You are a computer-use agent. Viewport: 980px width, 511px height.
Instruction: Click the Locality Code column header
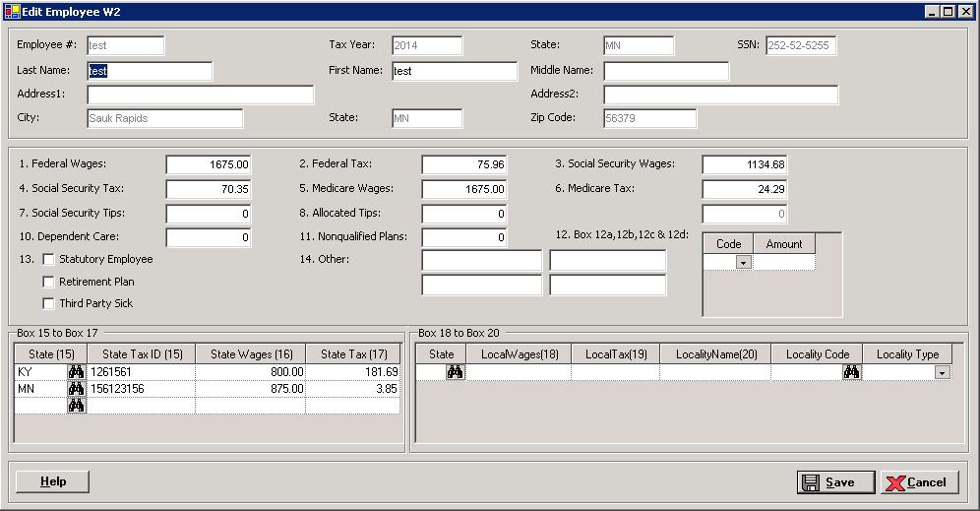(x=818, y=354)
